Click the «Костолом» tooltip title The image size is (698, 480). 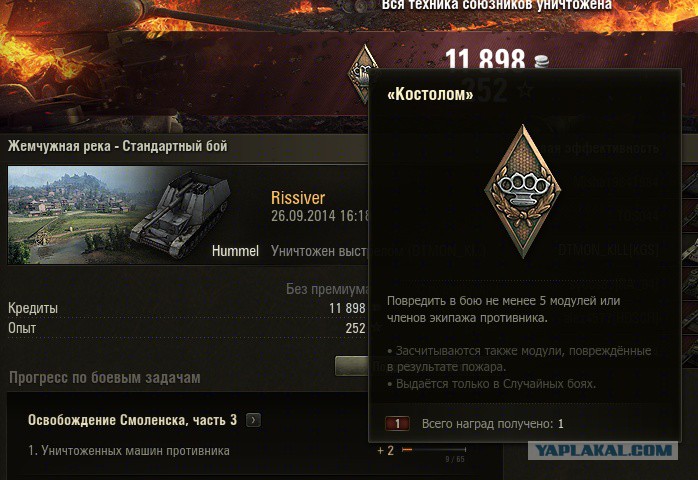(x=430, y=94)
